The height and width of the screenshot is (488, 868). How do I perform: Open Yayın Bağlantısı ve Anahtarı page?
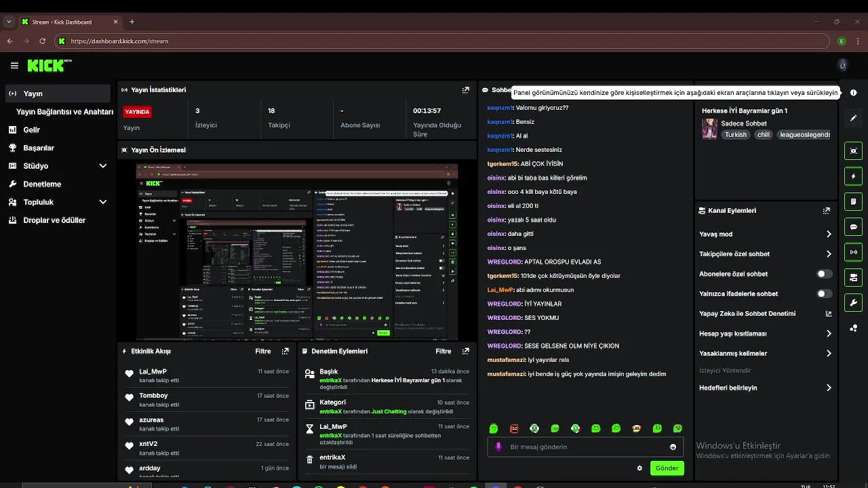pyautogui.click(x=64, y=112)
